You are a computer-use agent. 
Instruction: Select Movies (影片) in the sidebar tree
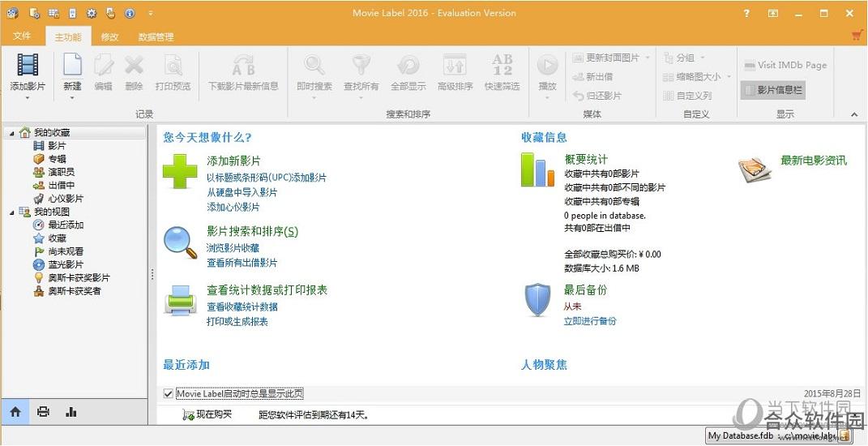(x=57, y=146)
